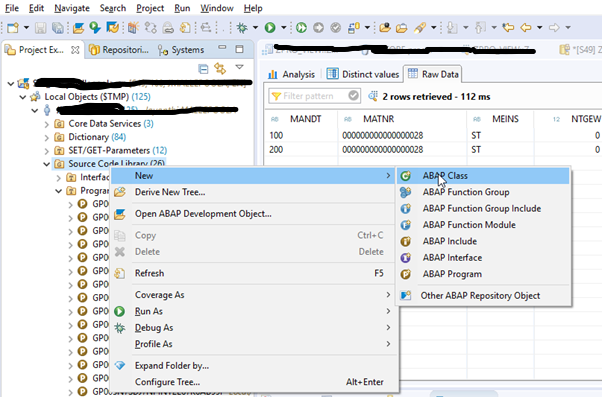Image resolution: width=602 pixels, height=397 pixels.
Task: Open Coverage As submenu
Action: (x=254, y=295)
